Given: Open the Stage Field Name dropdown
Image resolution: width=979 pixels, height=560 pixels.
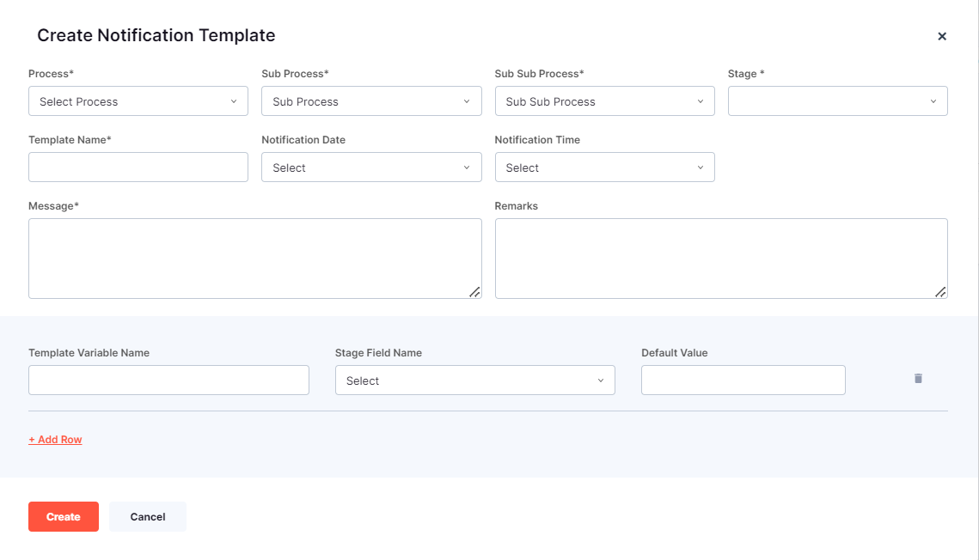Looking at the screenshot, I should [474, 379].
